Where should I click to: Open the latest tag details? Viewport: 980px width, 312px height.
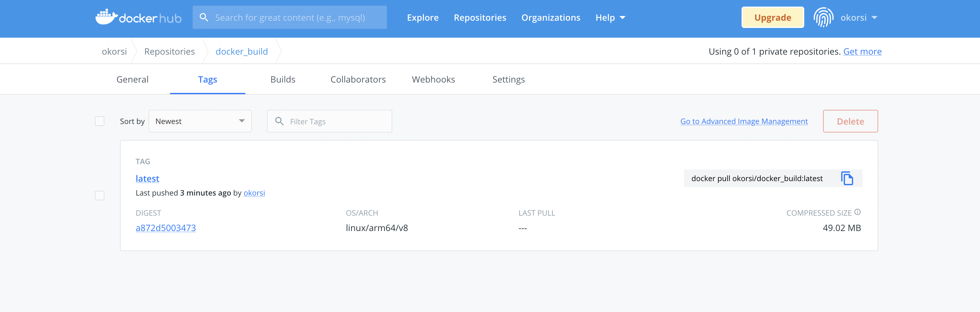tap(147, 178)
